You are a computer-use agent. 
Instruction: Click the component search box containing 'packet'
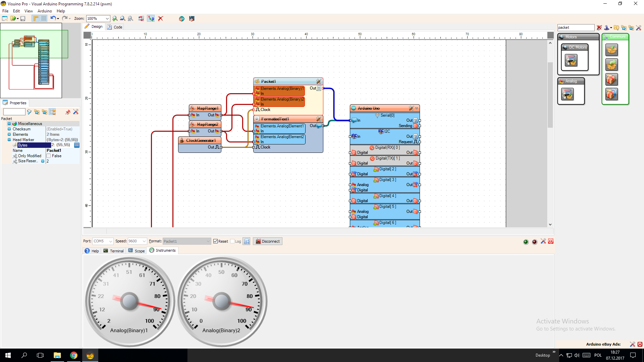[576, 27]
